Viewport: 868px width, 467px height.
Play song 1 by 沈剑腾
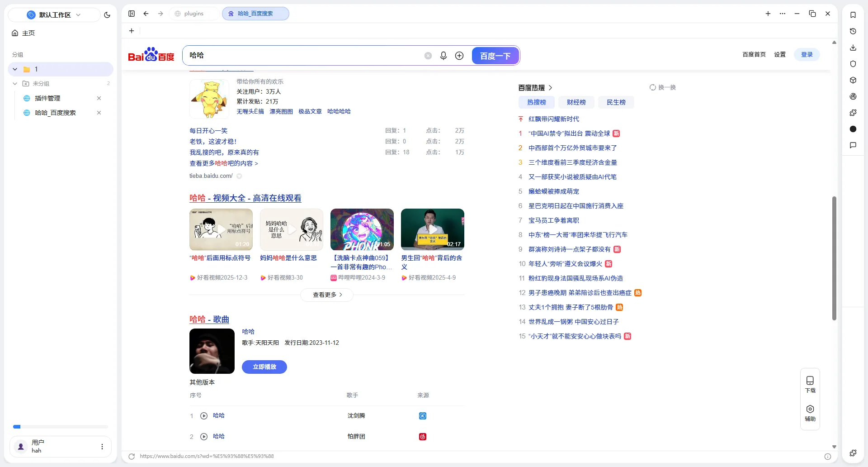click(204, 416)
